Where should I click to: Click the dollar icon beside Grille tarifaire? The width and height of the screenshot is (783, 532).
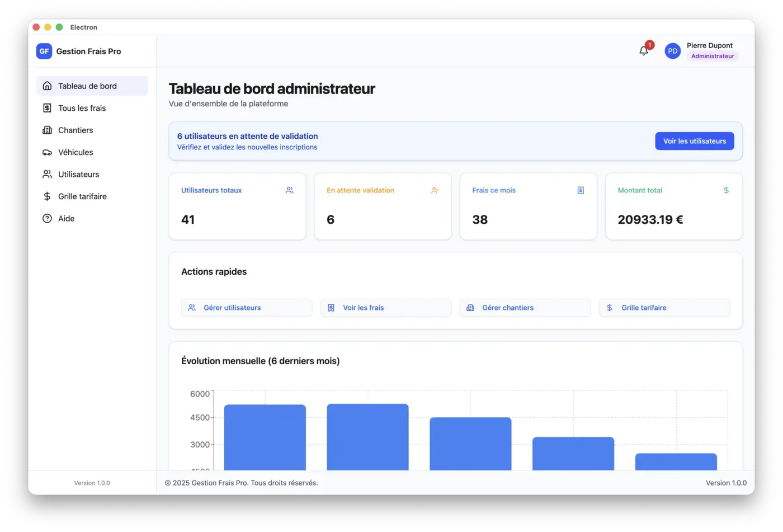pos(47,196)
